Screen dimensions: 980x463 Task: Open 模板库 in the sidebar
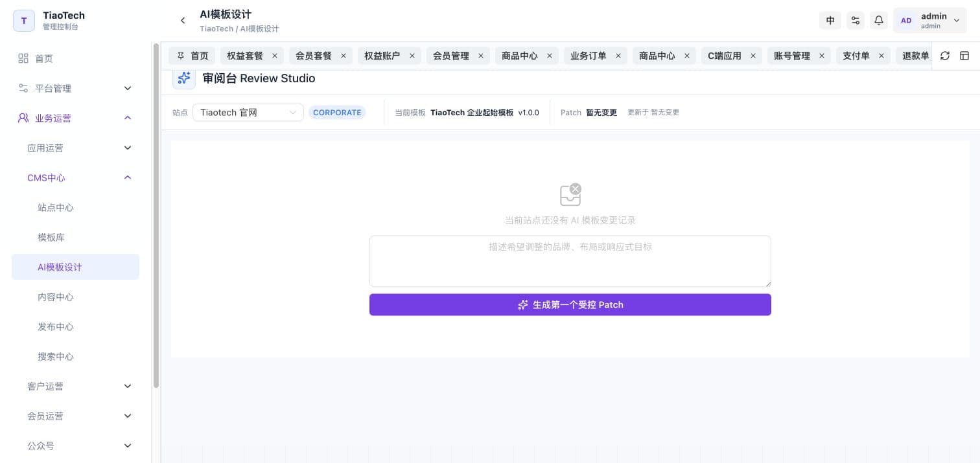click(x=75, y=237)
